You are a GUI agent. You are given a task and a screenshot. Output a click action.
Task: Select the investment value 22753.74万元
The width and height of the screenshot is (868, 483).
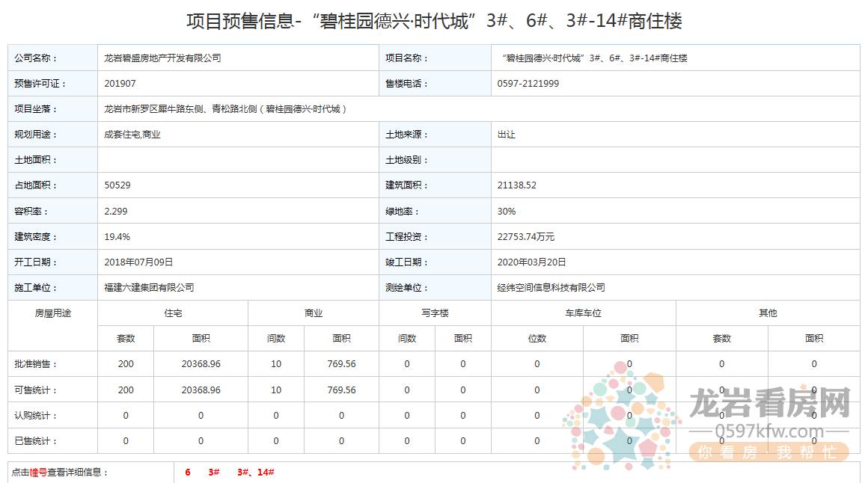tap(526, 237)
